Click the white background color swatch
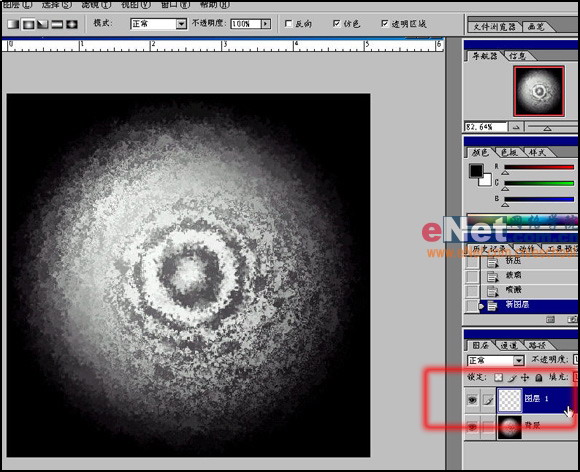This screenshot has width=580, height=472. tap(486, 180)
